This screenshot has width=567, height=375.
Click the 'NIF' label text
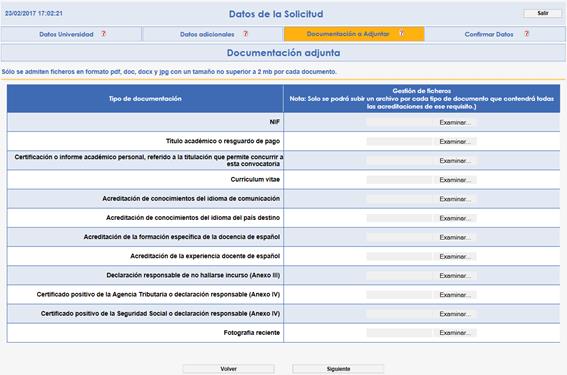click(275, 122)
